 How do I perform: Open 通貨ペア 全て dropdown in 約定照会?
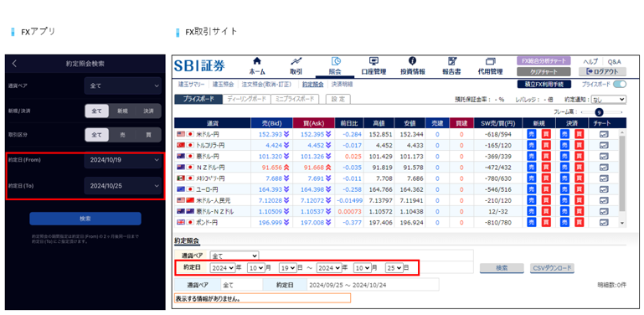click(x=234, y=256)
